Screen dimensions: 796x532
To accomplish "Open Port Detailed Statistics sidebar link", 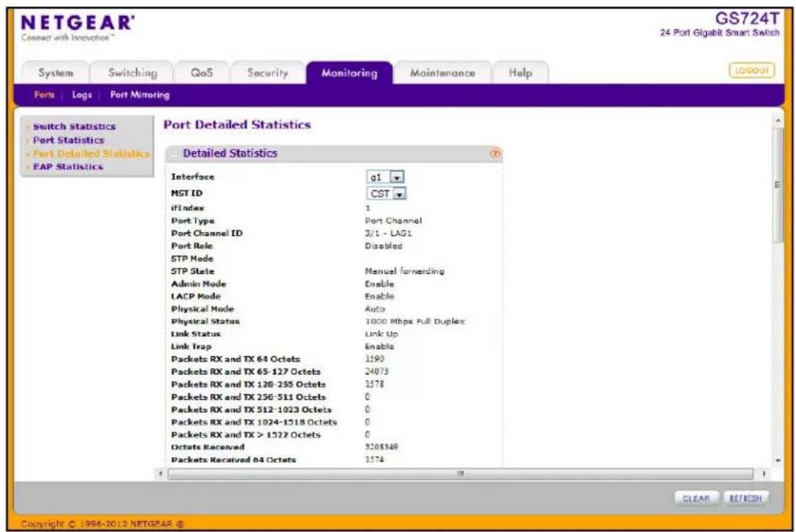I will point(91,154).
